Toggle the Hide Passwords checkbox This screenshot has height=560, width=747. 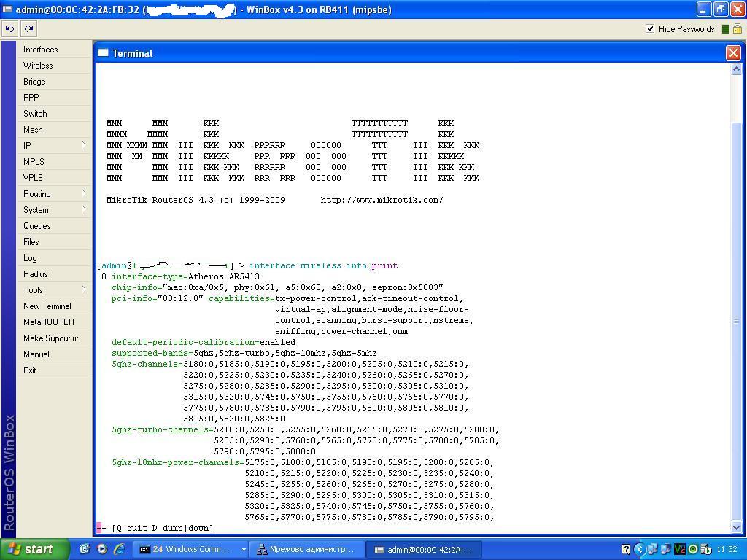(x=650, y=29)
